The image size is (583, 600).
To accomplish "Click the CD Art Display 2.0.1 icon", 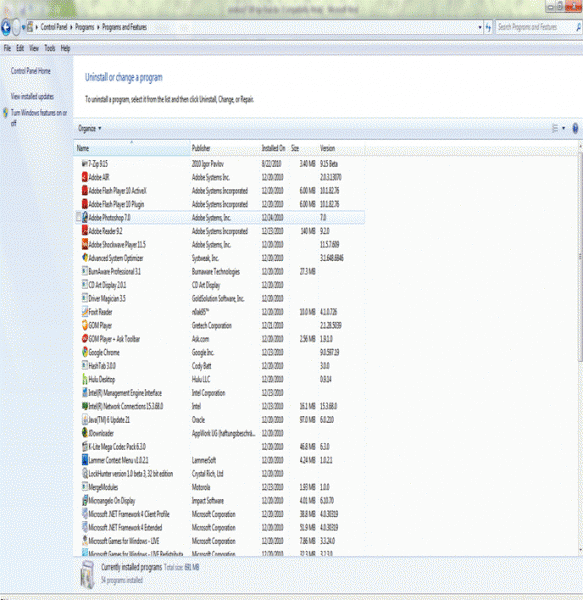I will [85, 285].
